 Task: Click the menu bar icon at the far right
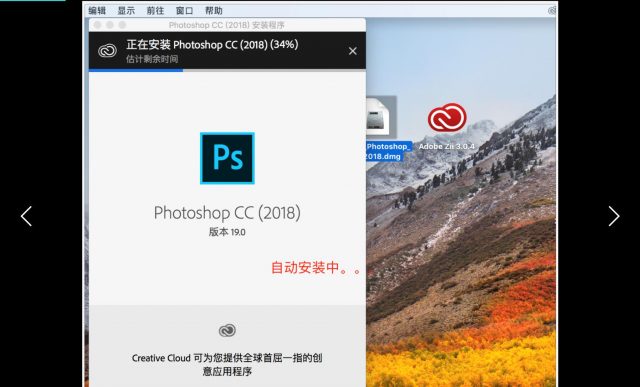click(552, 11)
